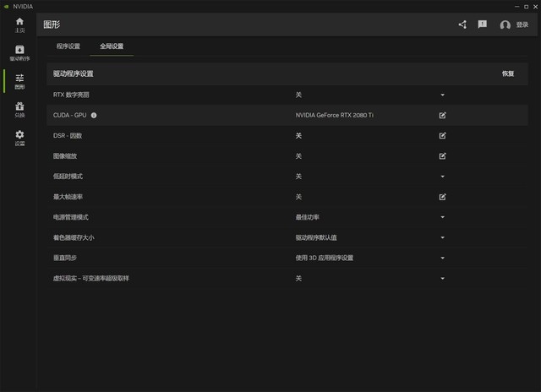Click the 恢复 restore button
This screenshot has height=392, width=541.
click(508, 73)
